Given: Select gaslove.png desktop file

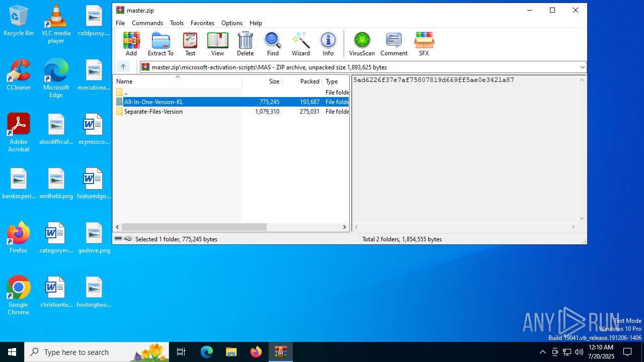Looking at the screenshot, I should [x=94, y=238].
